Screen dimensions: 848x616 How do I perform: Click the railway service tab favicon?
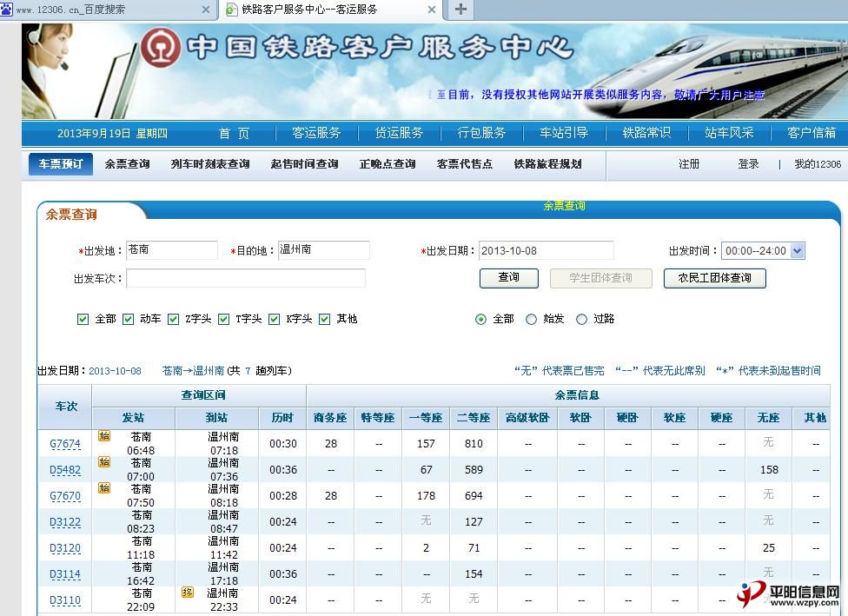[231, 10]
